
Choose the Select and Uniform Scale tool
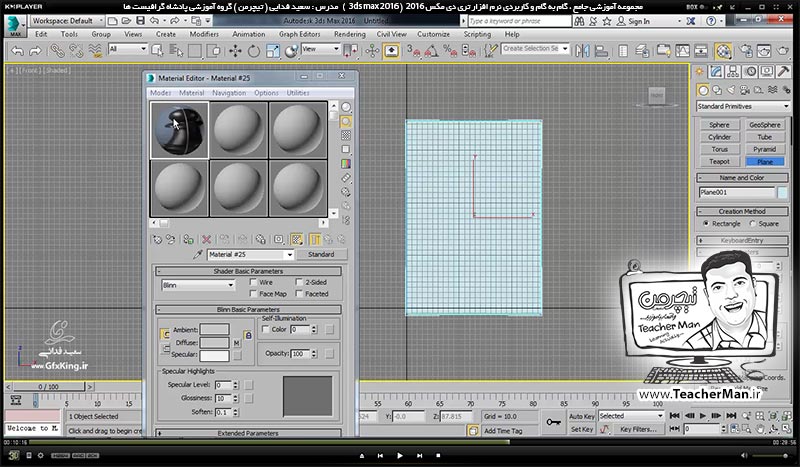[273, 51]
